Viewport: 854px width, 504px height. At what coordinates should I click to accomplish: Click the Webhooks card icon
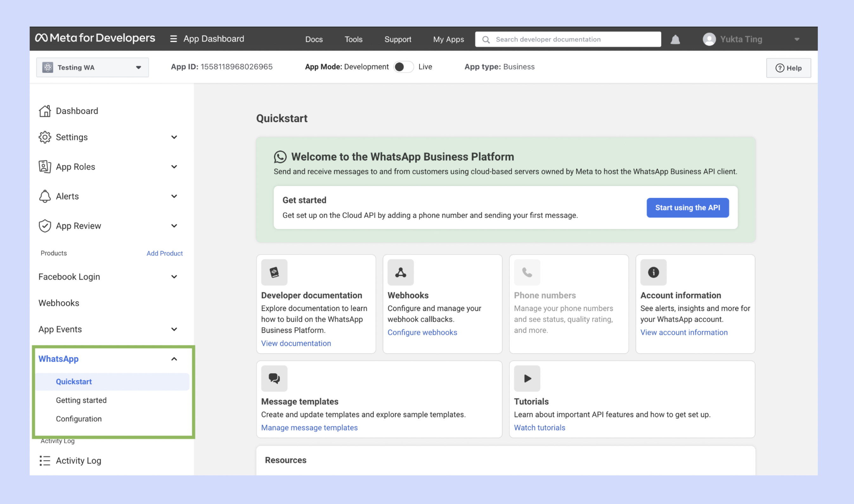point(400,272)
